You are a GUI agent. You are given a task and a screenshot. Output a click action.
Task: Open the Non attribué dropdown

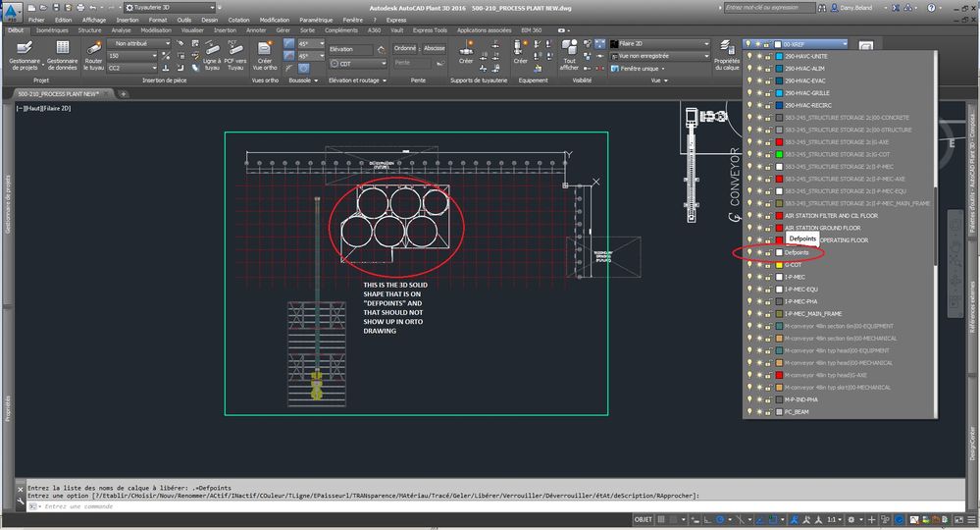(138, 43)
